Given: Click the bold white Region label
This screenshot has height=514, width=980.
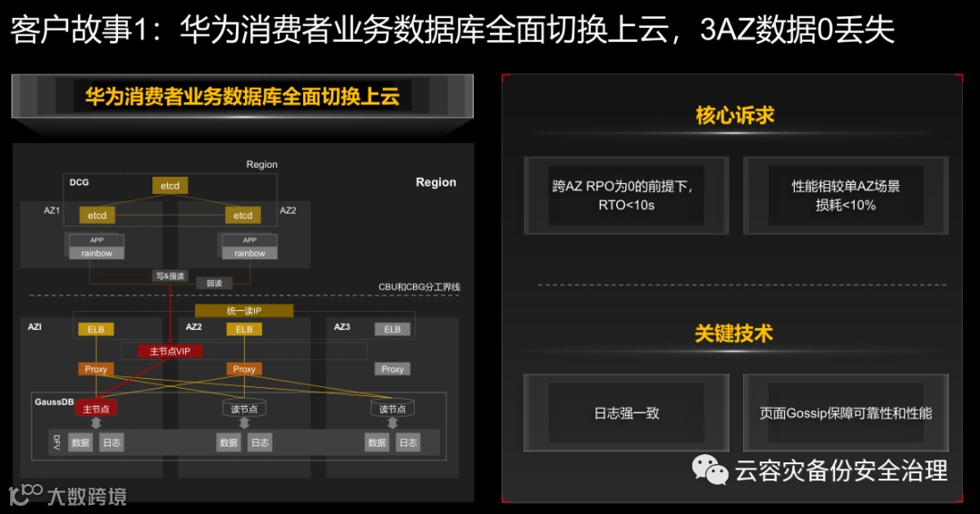Looking at the screenshot, I should pos(436,182).
